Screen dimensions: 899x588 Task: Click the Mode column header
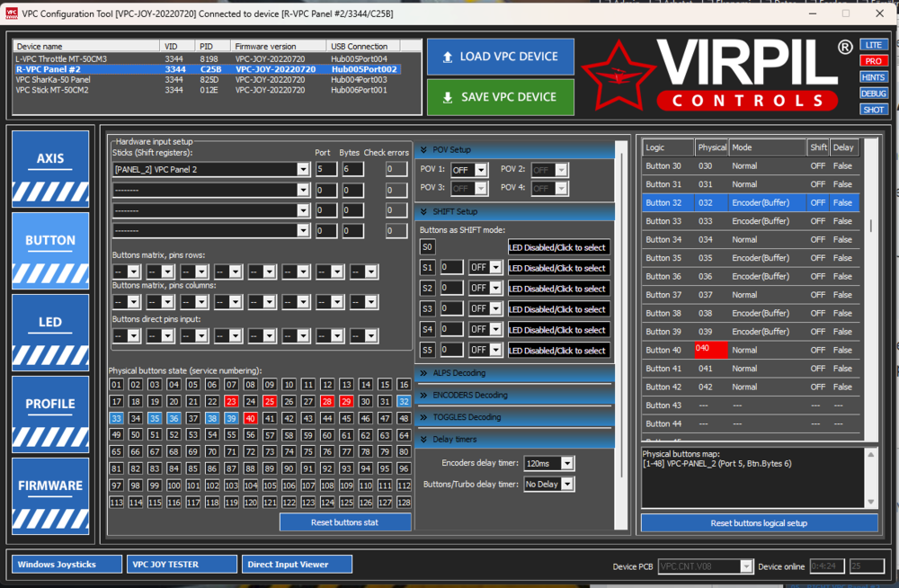[768, 147]
